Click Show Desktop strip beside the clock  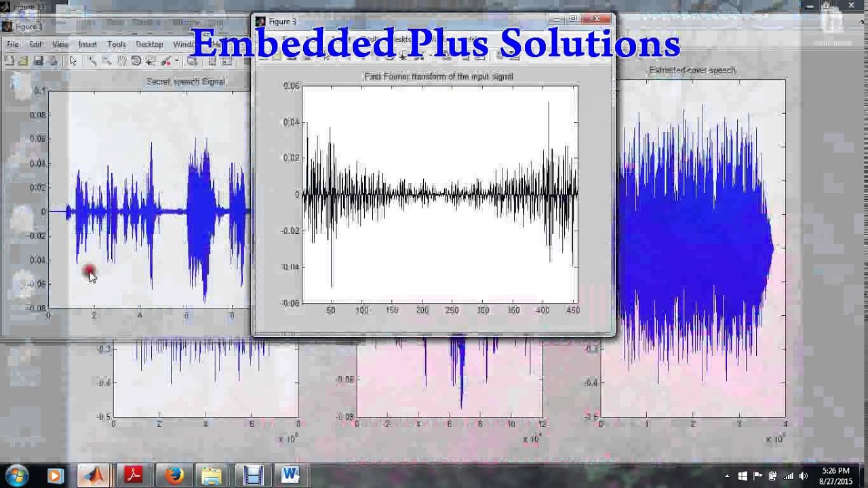click(x=863, y=476)
